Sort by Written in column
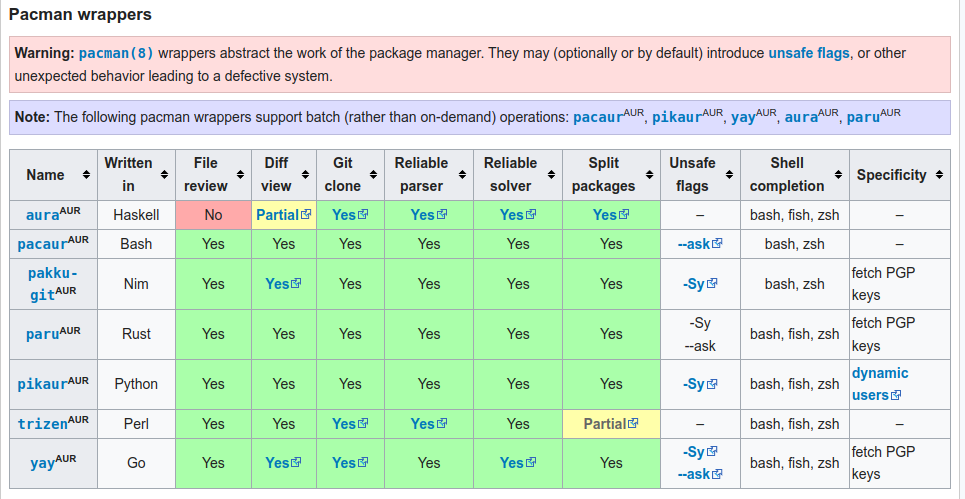Viewport: 965px width, 499px height. tap(164, 175)
